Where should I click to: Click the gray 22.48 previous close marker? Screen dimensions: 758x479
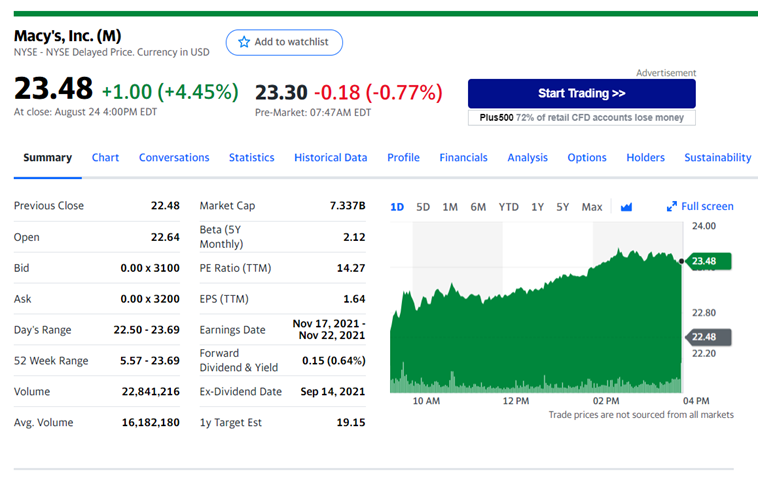708,337
